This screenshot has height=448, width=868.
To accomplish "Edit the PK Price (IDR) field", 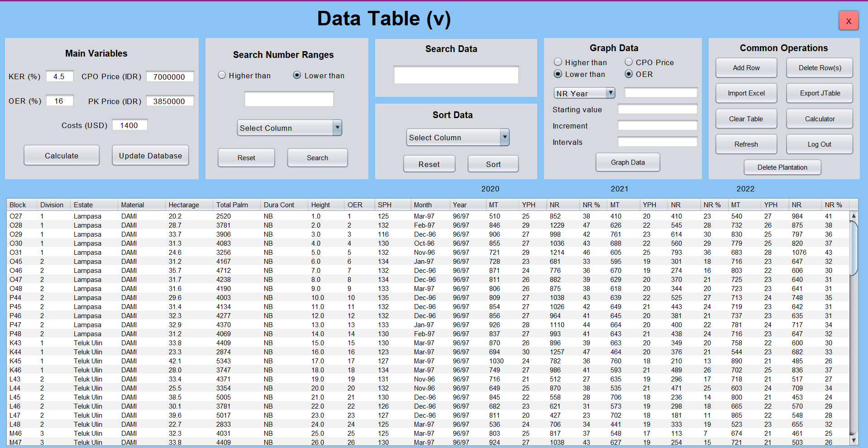I will pos(170,101).
